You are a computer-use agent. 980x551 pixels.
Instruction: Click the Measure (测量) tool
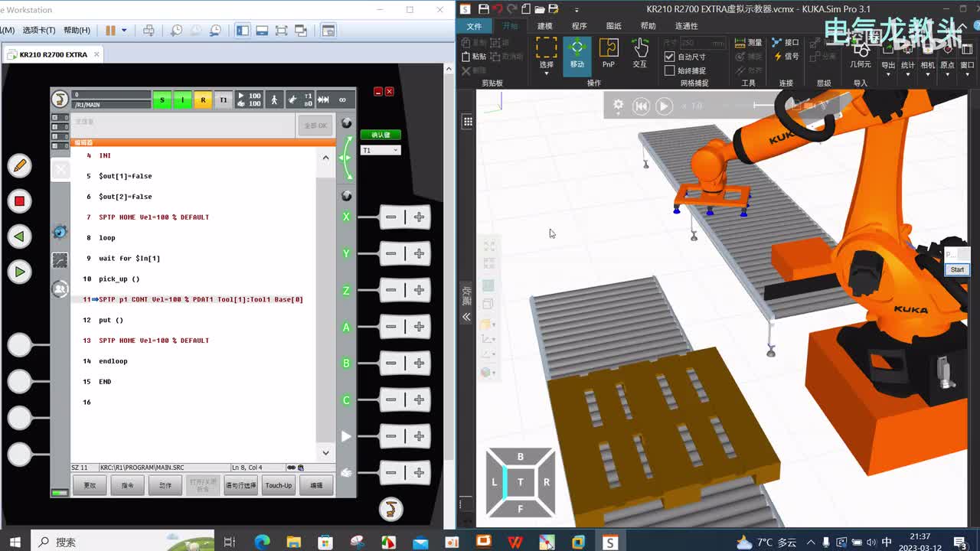pyautogui.click(x=749, y=43)
